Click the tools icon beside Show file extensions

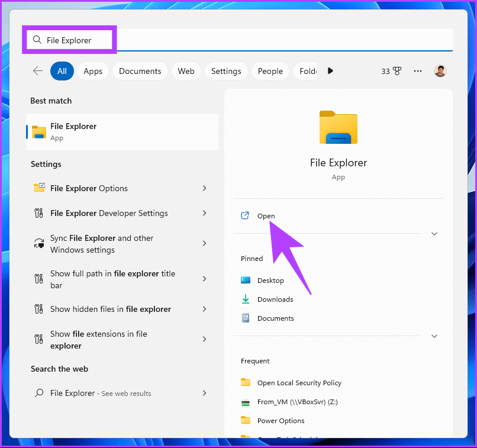[38, 339]
